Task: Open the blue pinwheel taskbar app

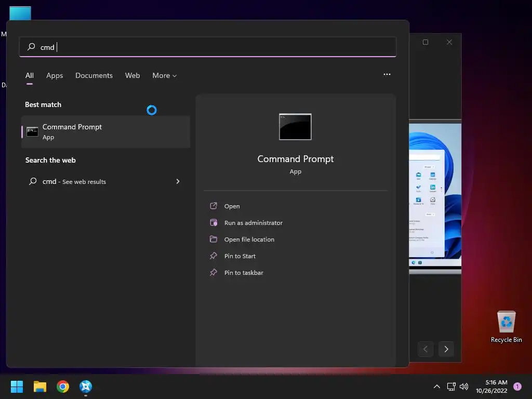Action: click(86, 387)
